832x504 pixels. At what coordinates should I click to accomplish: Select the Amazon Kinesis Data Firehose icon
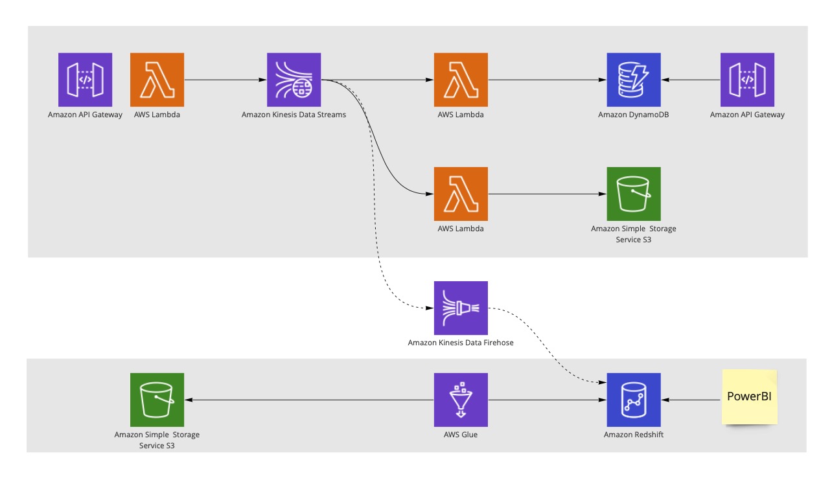461,308
